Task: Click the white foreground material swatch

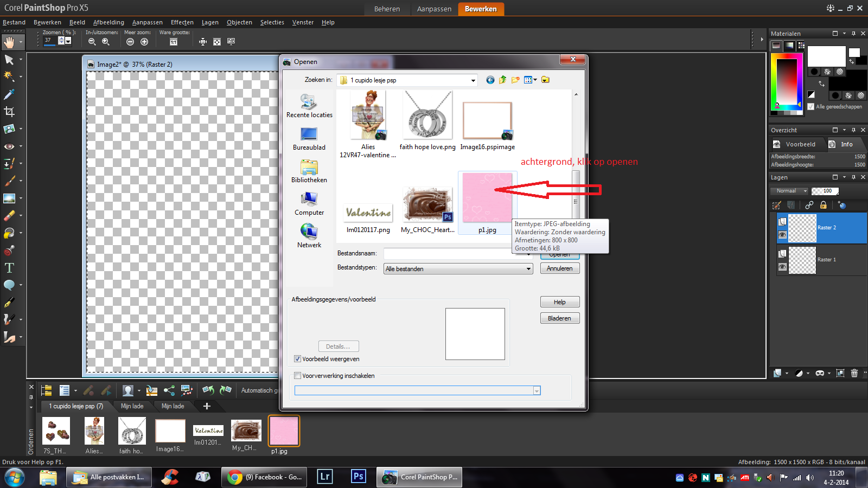Action: (x=826, y=56)
